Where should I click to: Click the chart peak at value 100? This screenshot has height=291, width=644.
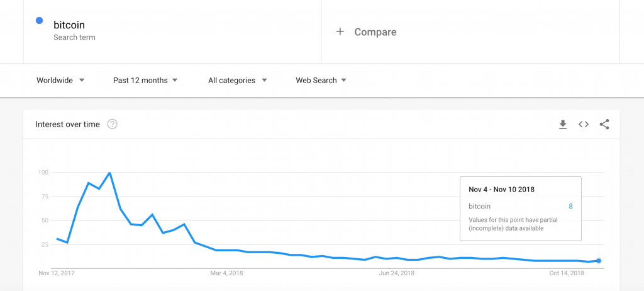coord(109,173)
